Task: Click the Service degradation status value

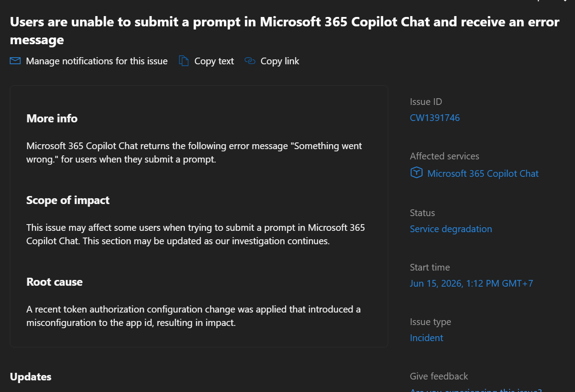Action: pyautogui.click(x=451, y=229)
